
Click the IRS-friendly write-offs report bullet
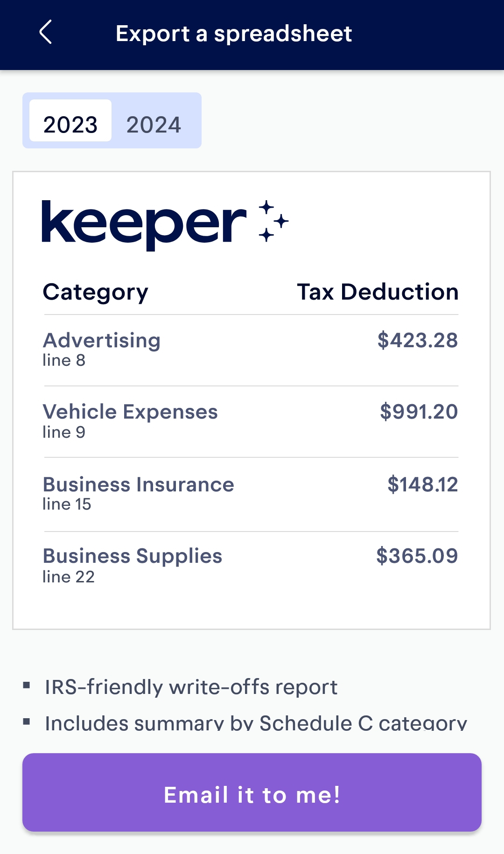[x=191, y=687]
